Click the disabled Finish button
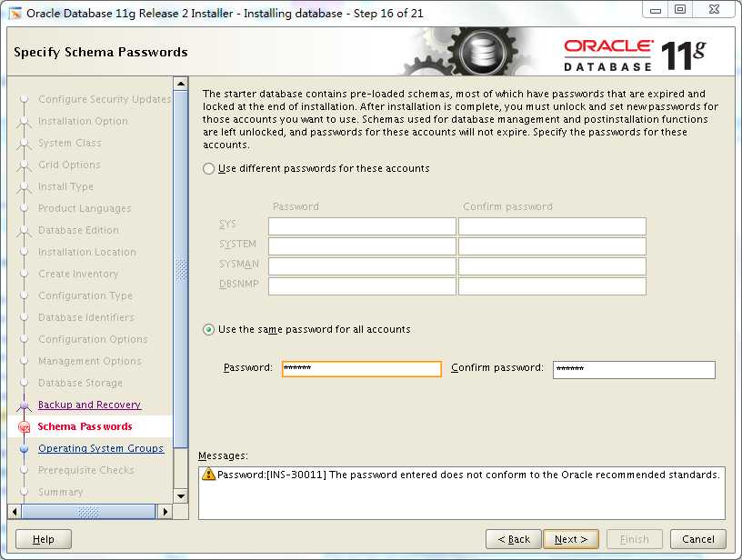 pos(634,539)
